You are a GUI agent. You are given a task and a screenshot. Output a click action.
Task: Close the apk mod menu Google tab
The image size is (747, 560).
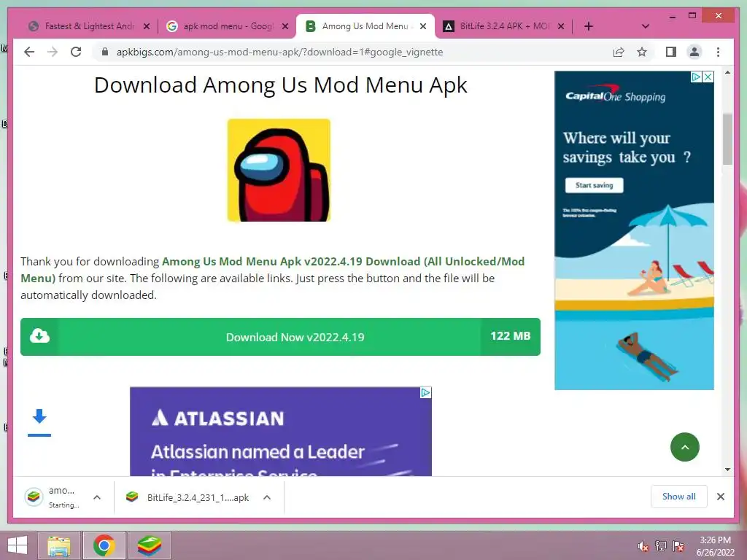(285, 26)
